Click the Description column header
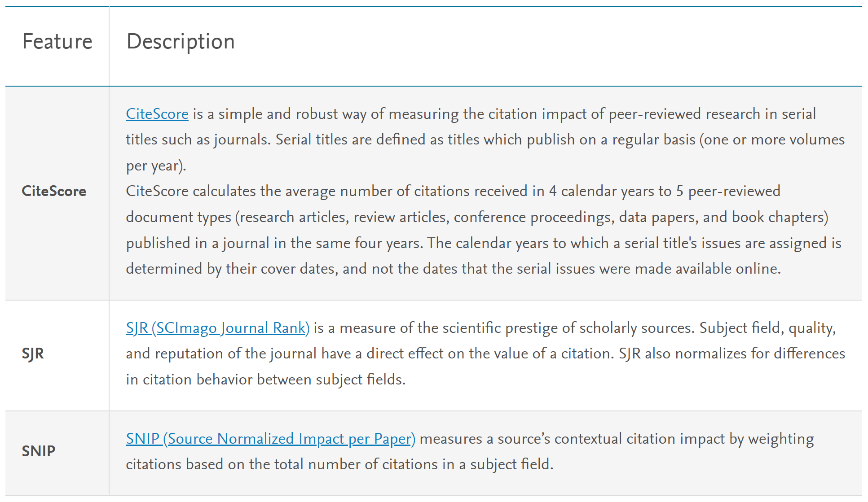This screenshot has height=502, width=868. (181, 42)
